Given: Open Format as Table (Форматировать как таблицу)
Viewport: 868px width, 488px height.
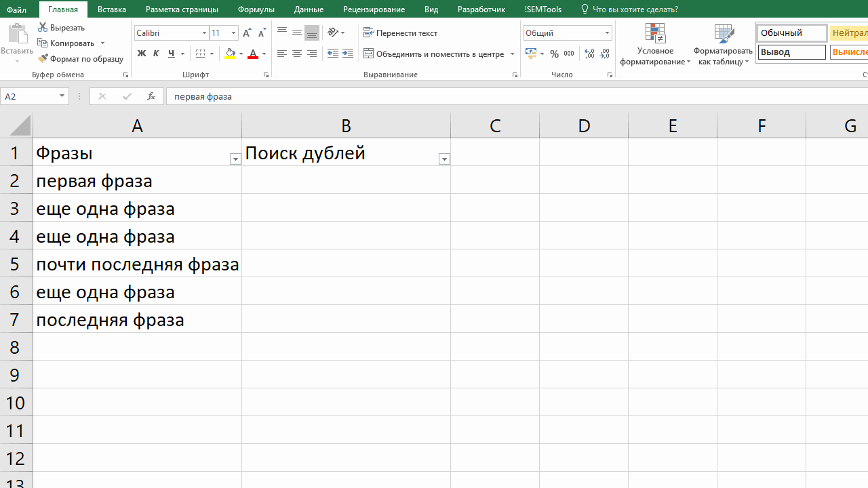Looking at the screenshot, I should tap(724, 45).
